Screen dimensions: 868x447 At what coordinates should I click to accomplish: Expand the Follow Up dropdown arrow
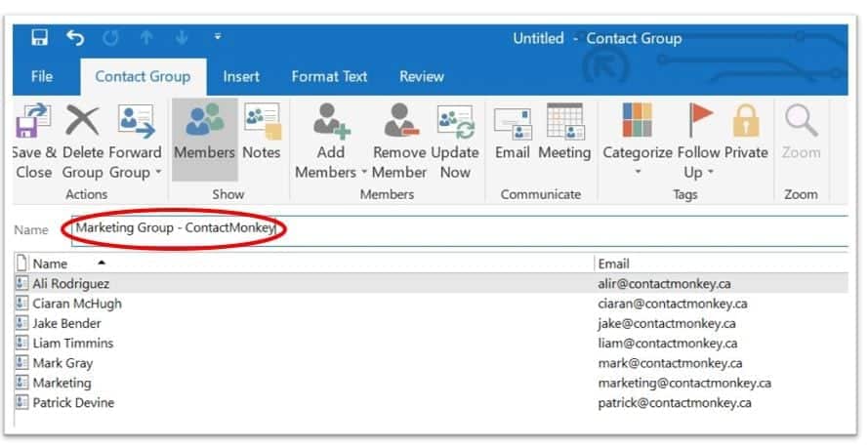point(711,172)
